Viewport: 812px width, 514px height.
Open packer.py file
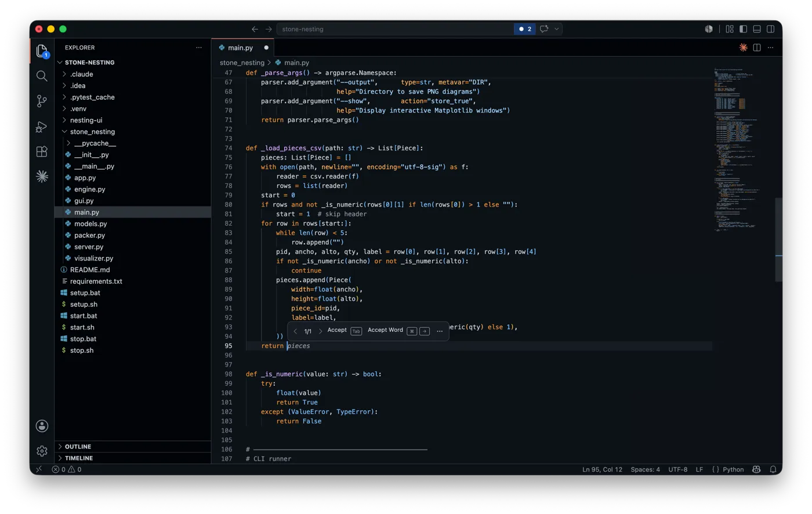[x=89, y=236]
